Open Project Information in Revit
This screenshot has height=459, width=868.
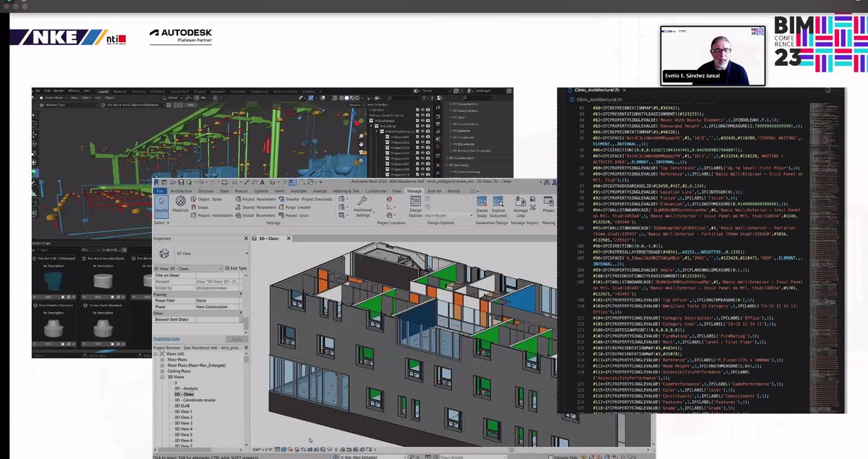[211, 215]
